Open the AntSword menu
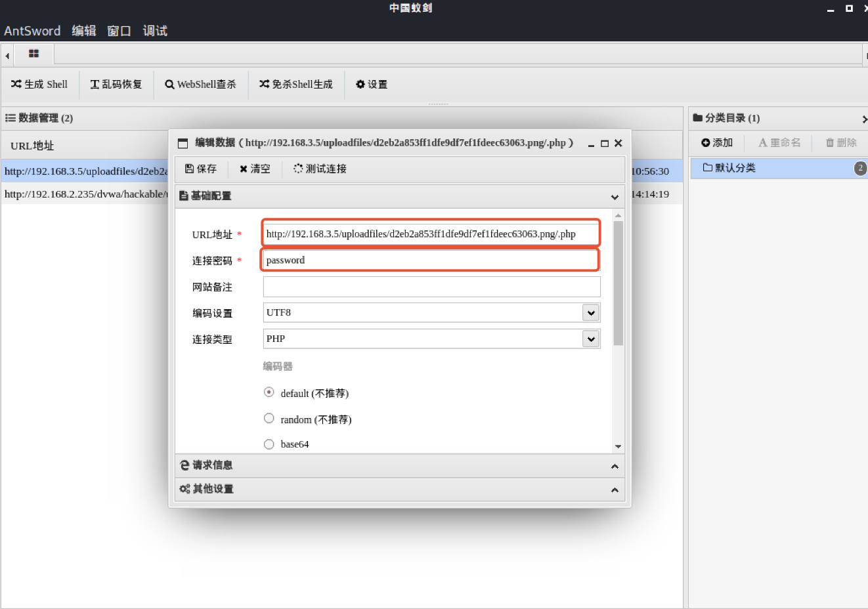The width and height of the screenshot is (868, 609). pyautogui.click(x=32, y=31)
